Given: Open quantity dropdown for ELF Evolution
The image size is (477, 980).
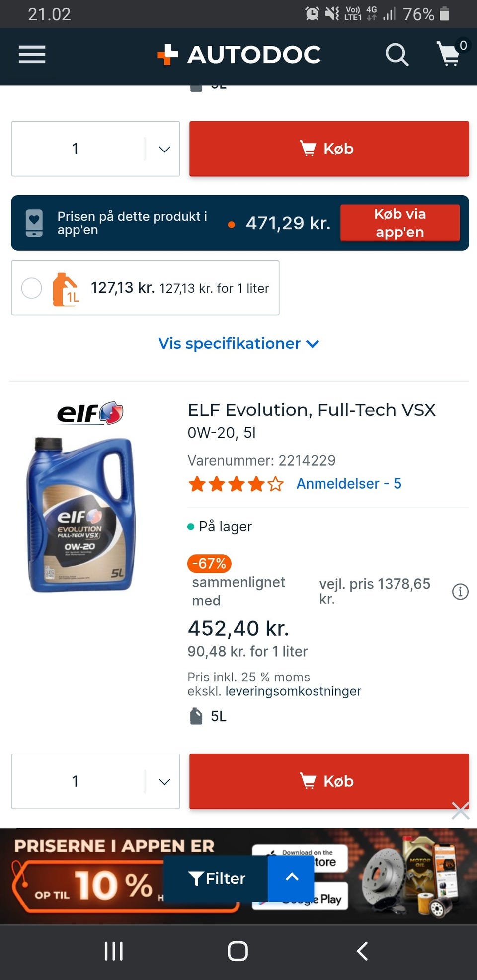Looking at the screenshot, I should tap(95, 781).
